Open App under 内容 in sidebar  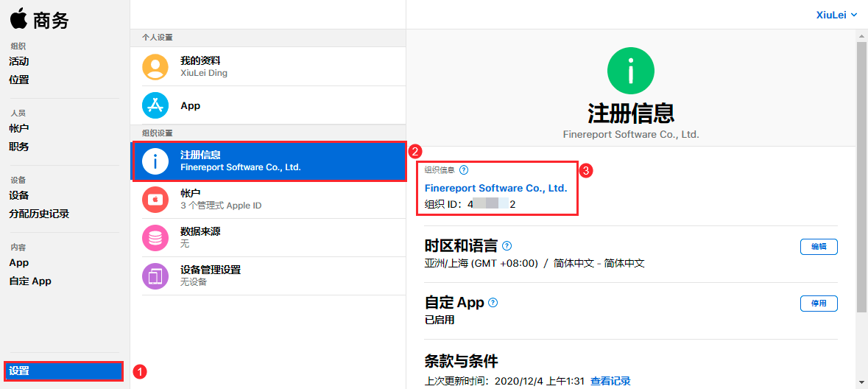pos(19,263)
